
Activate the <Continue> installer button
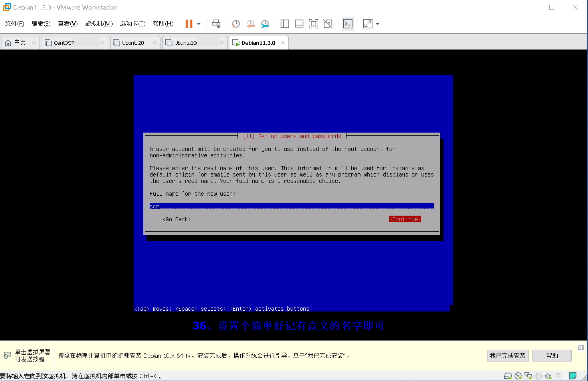pos(405,219)
